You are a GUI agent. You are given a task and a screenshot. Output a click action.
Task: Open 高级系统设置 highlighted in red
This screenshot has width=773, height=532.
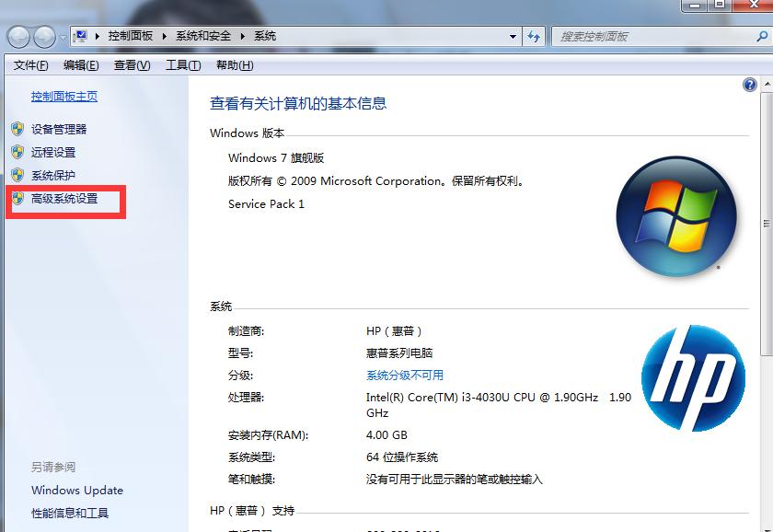coord(64,198)
